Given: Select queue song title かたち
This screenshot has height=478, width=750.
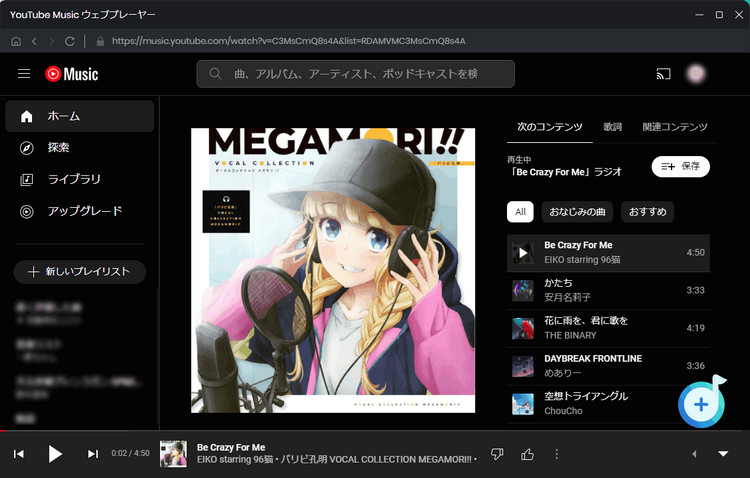Looking at the screenshot, I should pyautogui.click(x=558, y=283).
